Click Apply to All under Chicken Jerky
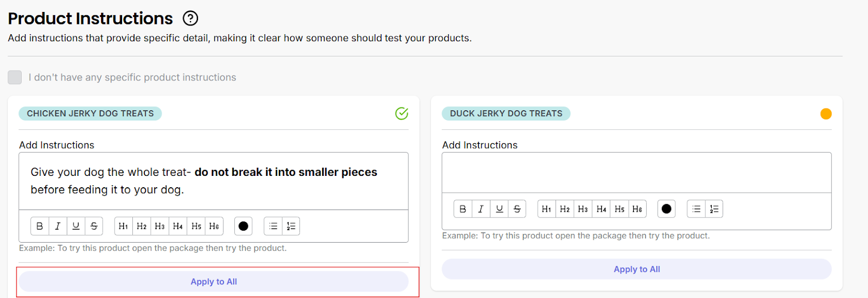The width and height of the screenshot is (868, 298). (214, 282)
